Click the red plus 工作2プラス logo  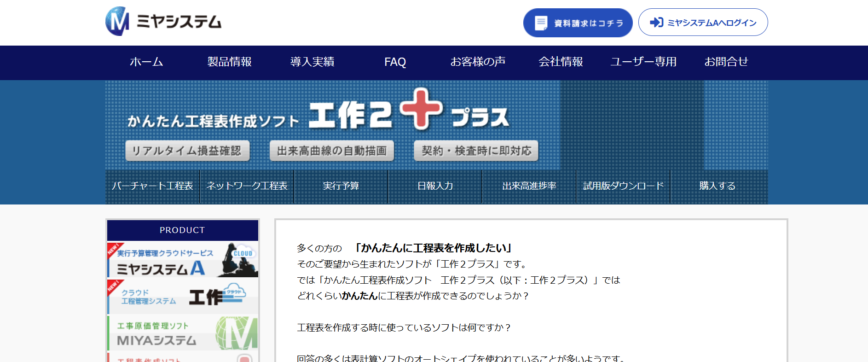pos(421,109)
